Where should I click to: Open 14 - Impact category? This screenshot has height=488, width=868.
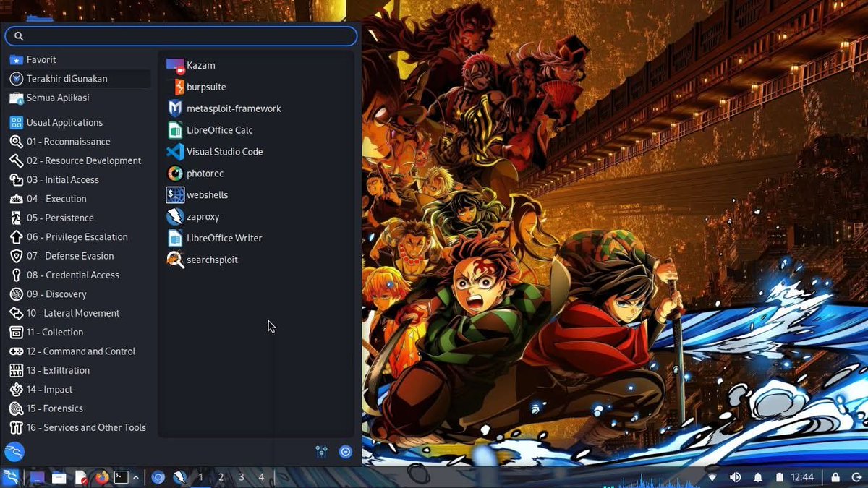tap(79, 389)
